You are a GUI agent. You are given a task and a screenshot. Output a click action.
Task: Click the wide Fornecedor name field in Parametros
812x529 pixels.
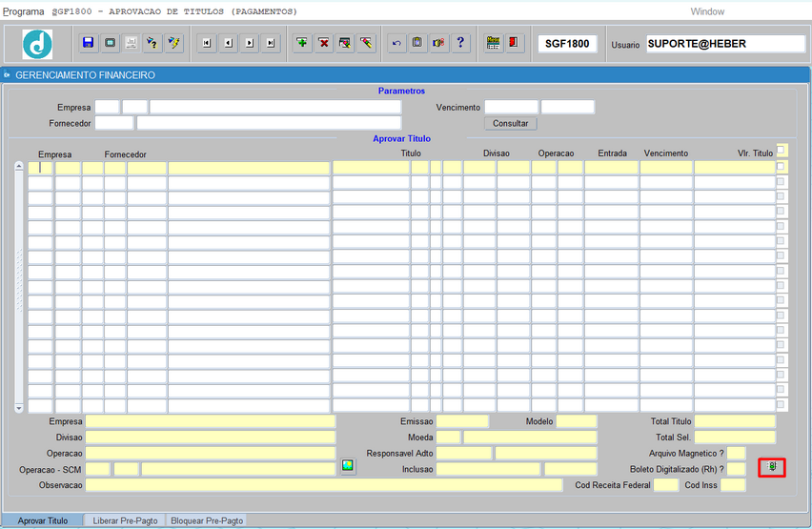[x=269, y=123]
